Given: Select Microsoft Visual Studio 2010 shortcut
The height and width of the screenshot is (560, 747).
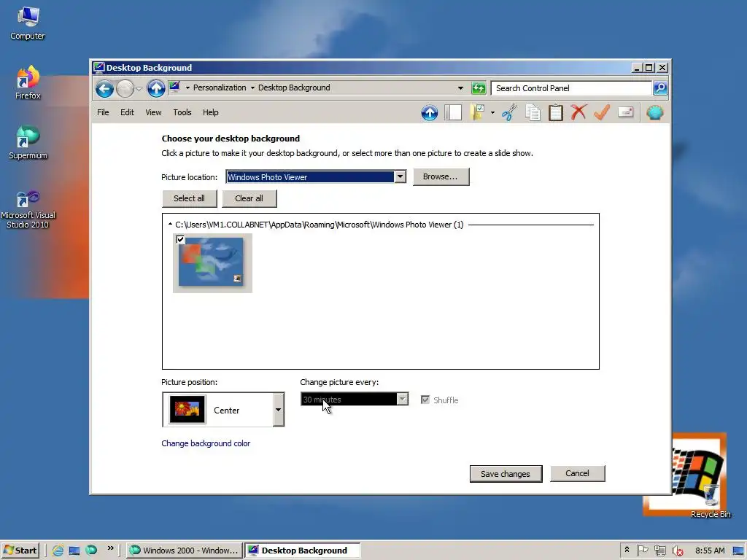Looking at the screenshot, I should point(28,209).
